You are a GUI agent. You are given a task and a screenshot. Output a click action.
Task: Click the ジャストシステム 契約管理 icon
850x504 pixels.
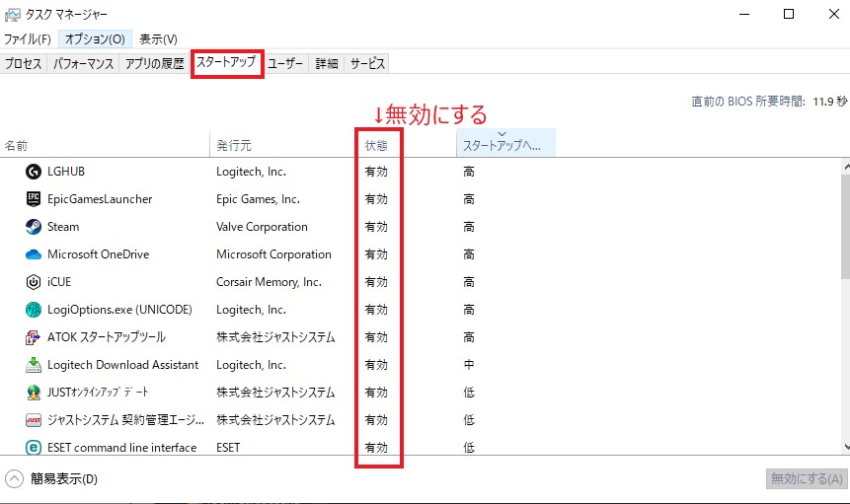(34, 420)
